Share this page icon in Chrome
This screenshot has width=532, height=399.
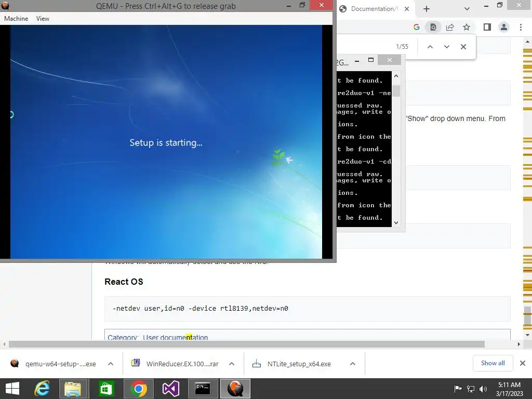[x=450, y=27]
